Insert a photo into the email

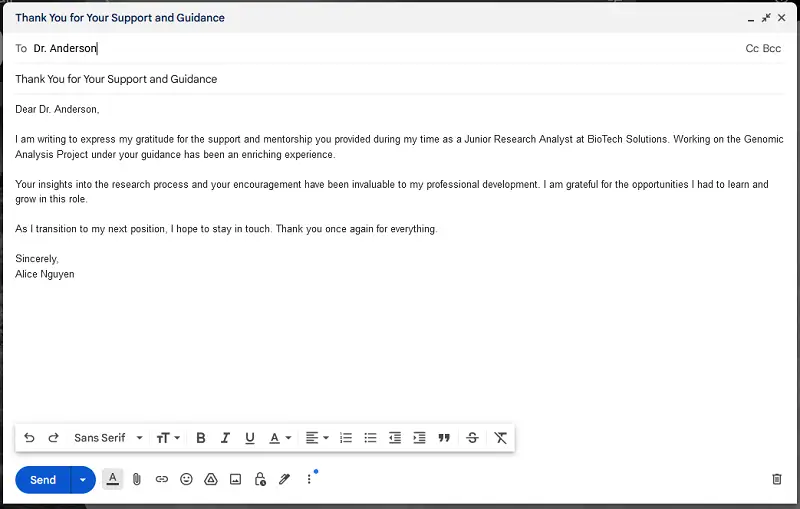point(235,479)
